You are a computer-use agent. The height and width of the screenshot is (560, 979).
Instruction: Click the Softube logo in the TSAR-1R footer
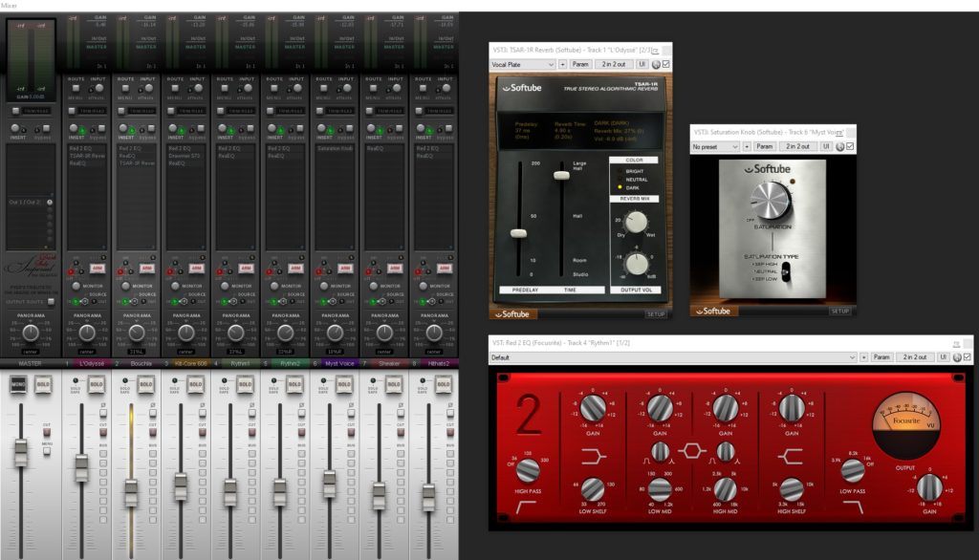click(512, 314)
